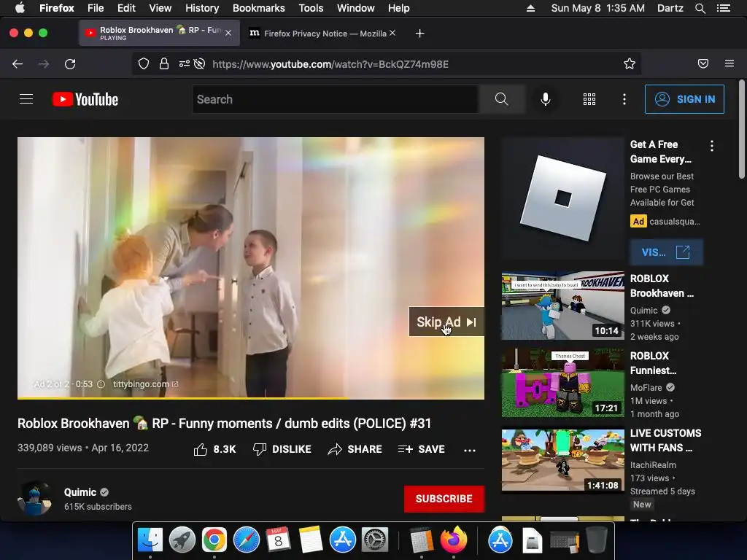Click the SIGN IN button

pos(684,99)
